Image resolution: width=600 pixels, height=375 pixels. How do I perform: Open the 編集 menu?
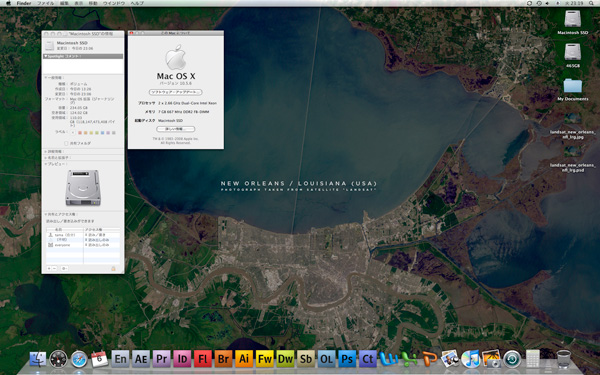coord(64,3)
